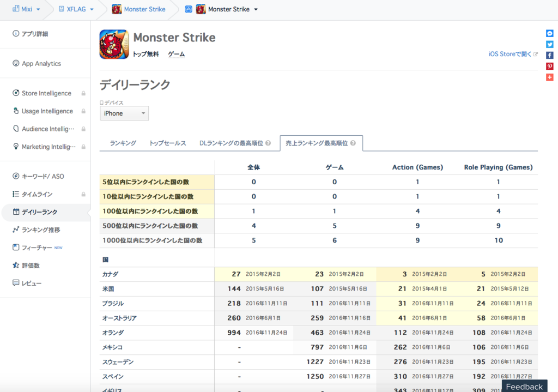This screenshot has height=392, width=558.
Task: Click the ブラジル country row label
Action: point(113,304)
